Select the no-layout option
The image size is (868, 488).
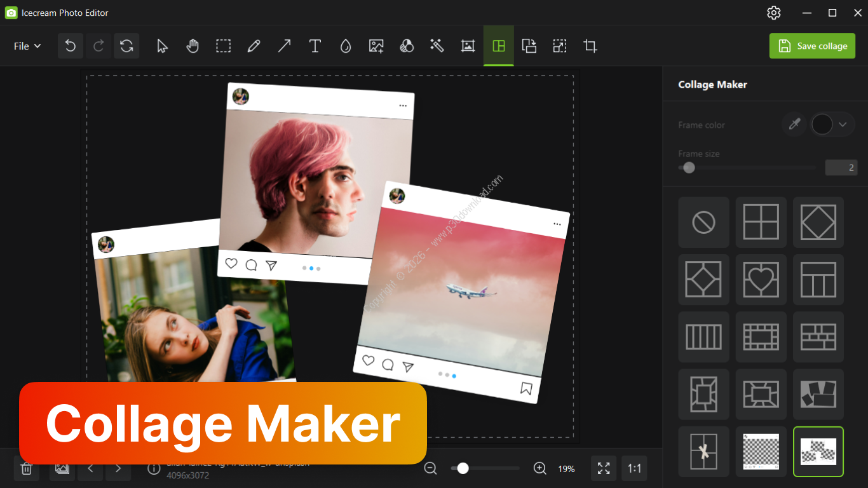(x=703, y=222)
